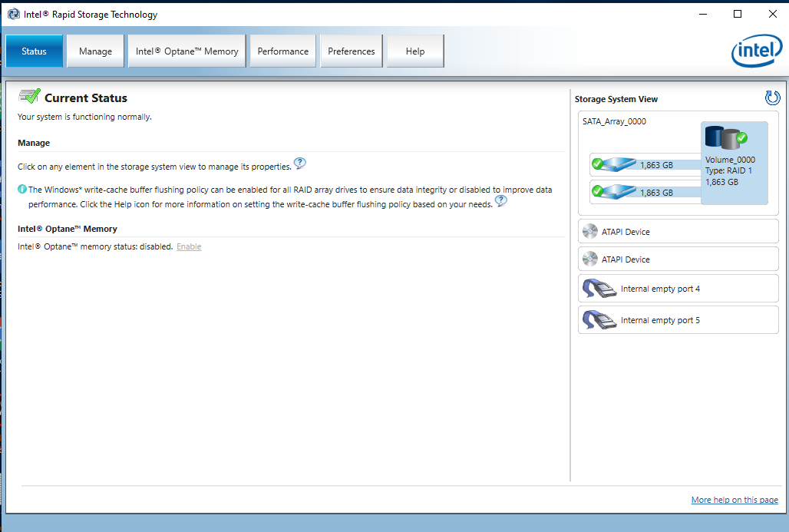Click help icon after 'manage its properties'
The width and height of the screenshot is (789, 532).
(299, 163)
